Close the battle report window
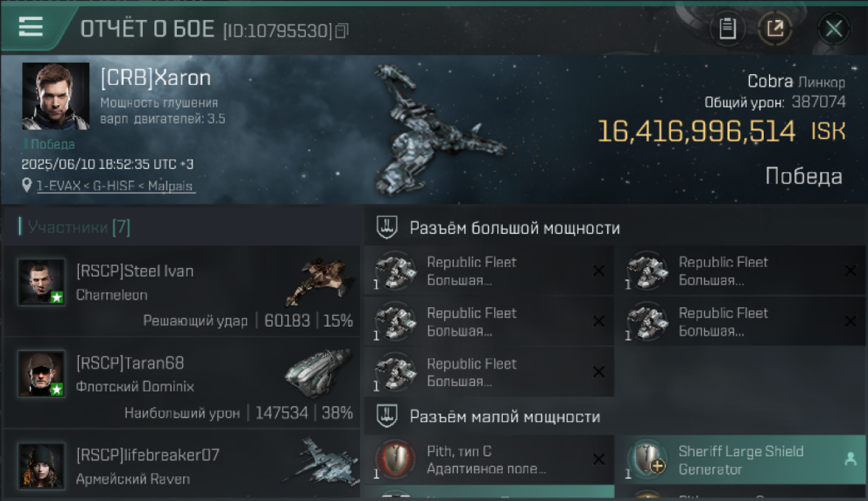This screenshot has width=868, height=501. [x=833, y=29]
